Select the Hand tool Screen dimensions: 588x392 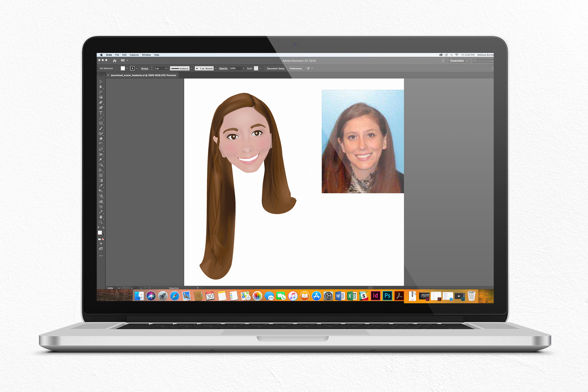click(x=101, y=217)
